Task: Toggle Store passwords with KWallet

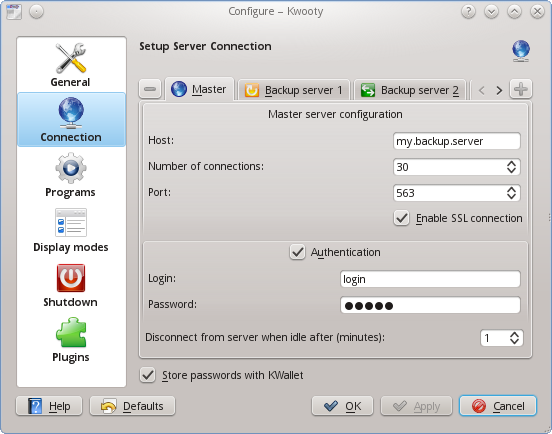Action: click(221, 375)
